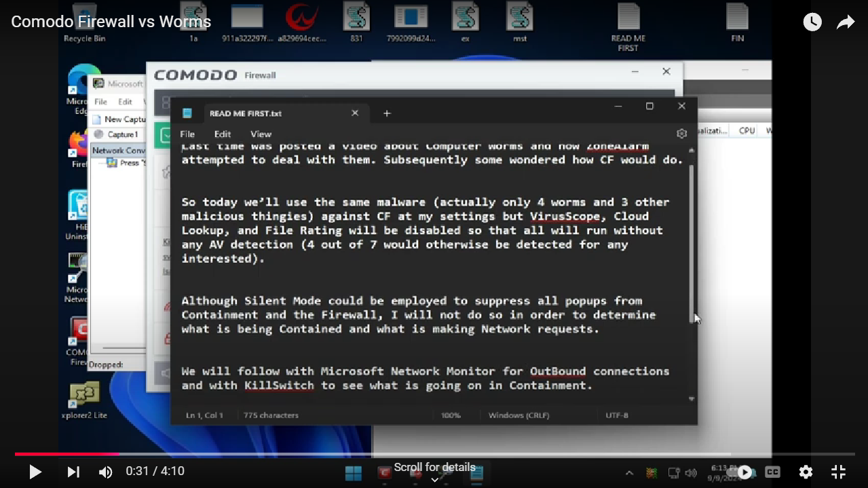Mute the video volume
The width and height of the screenshot is (868, 488).
click(x=106, y=472)
